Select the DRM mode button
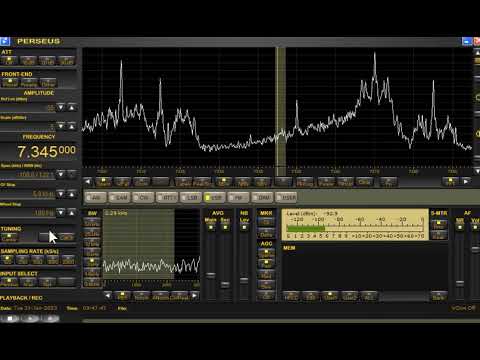The height and width of the screenshot is (360, 480). coord(263,197)
